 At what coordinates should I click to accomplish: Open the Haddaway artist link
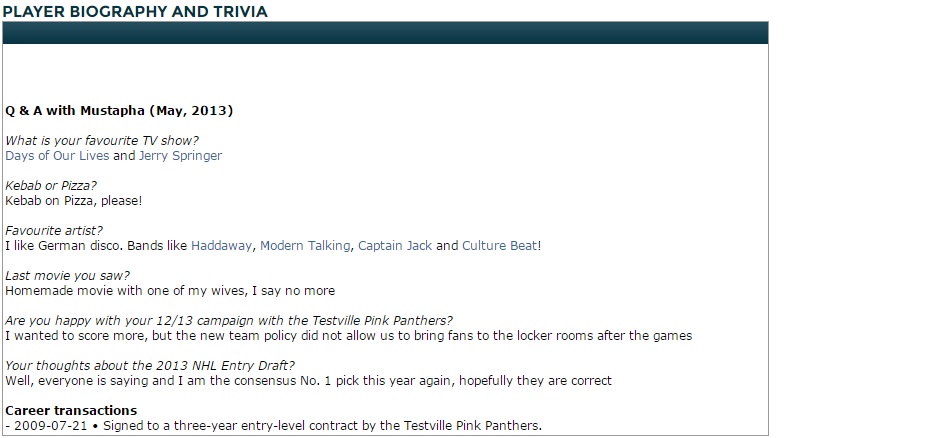pos(222,245)
